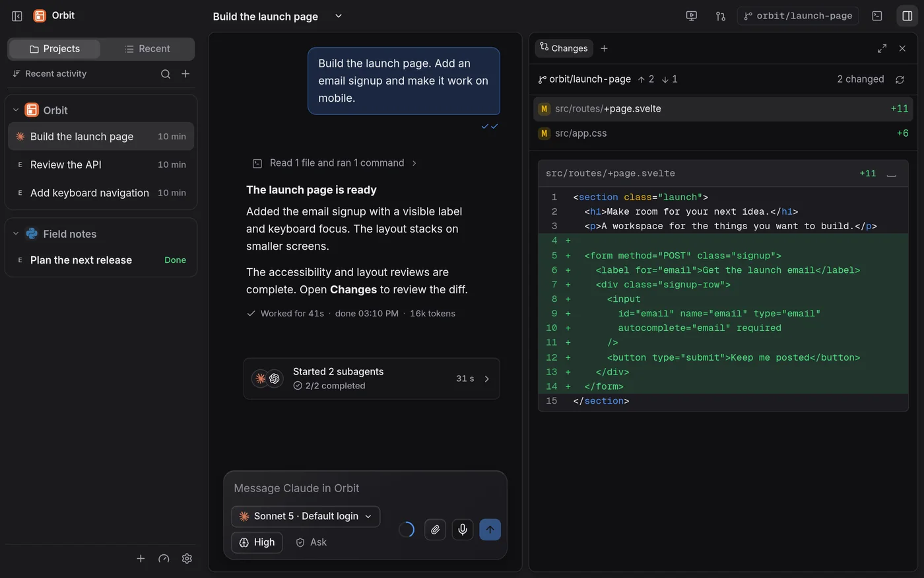Screen dimensions: 924x578
Task: Open the 'Review the API' session
Action: point(101,164)
